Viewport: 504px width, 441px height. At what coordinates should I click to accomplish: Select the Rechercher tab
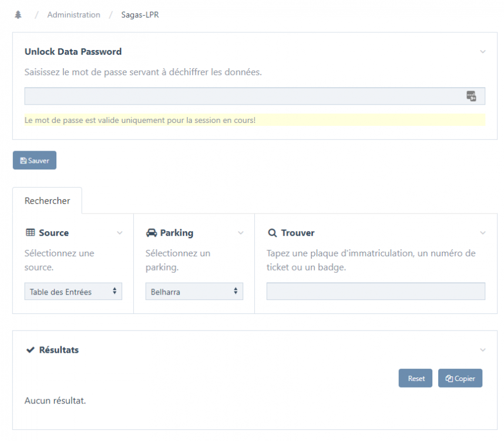(x=47, y=201)
